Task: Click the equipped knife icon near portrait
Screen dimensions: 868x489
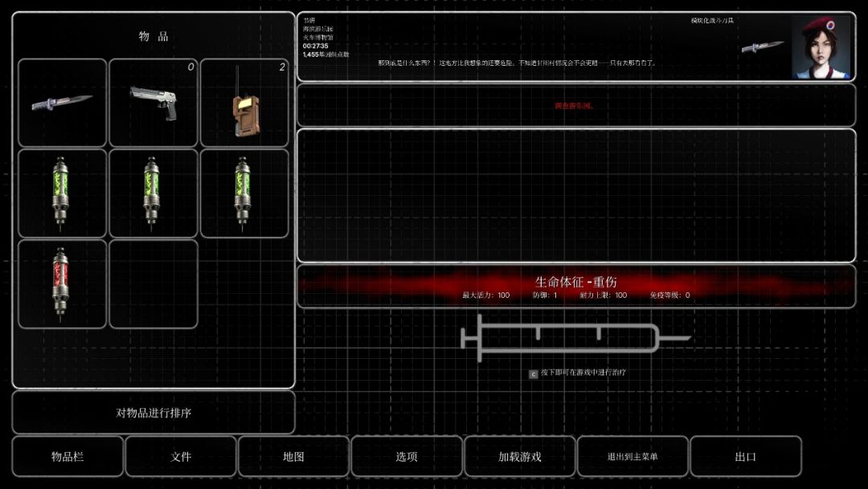Action: tap(763, 47)
